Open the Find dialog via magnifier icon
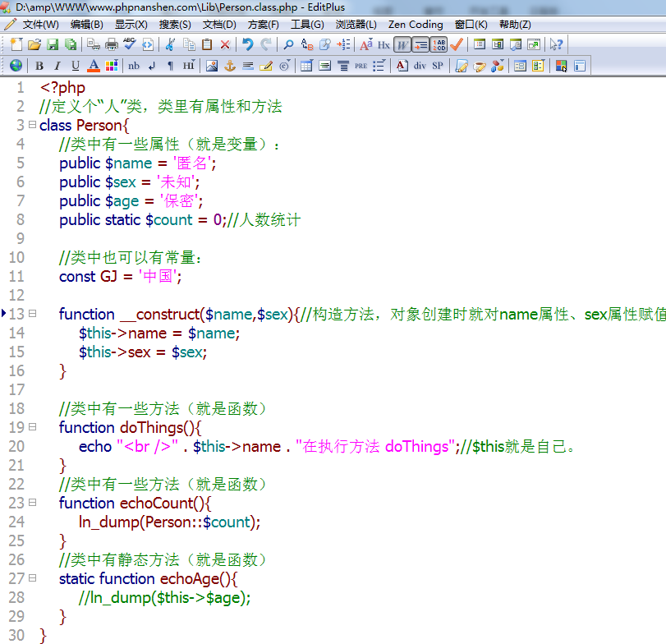666x644 pixels. (289, 44)
